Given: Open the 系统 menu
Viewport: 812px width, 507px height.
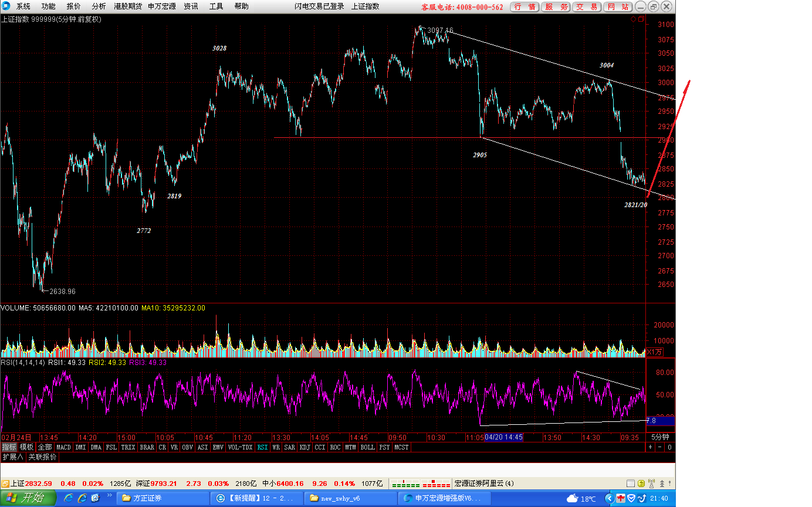Looking at the screenshot, I should coord(23,6).
